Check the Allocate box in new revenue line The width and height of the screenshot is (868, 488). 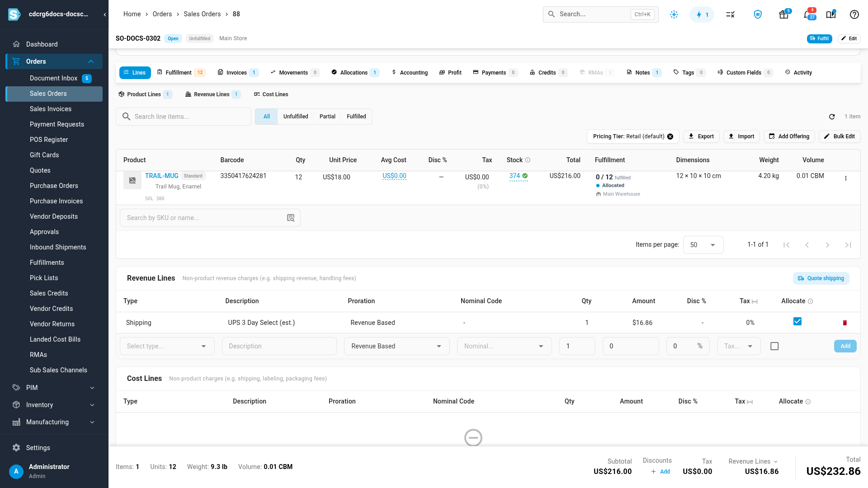[774, 346]
